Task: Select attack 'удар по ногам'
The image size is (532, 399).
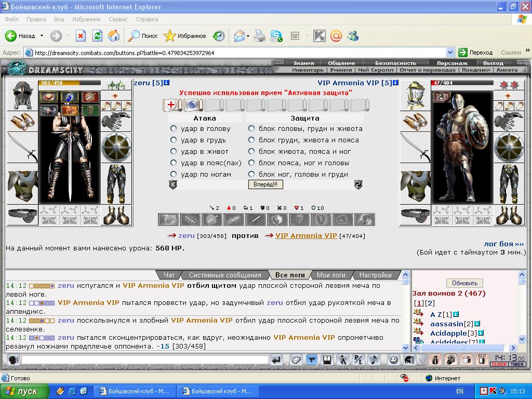Action: (174, 175)
